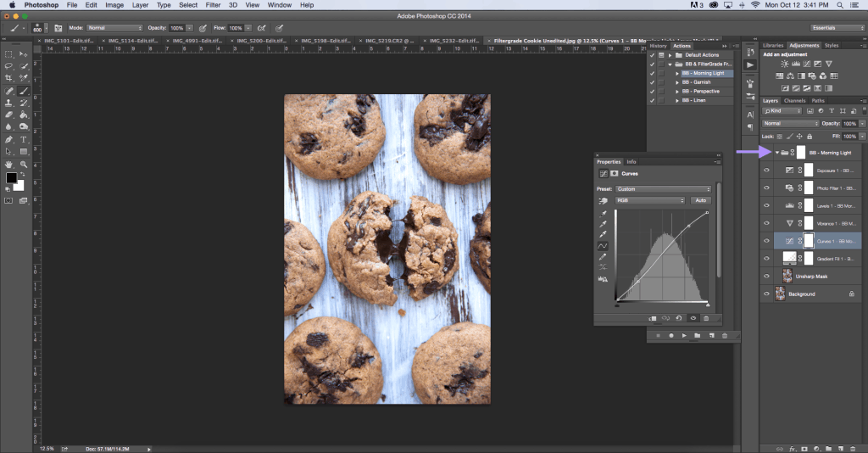
Task: Select the Crop tool
Action: point(9,78)
